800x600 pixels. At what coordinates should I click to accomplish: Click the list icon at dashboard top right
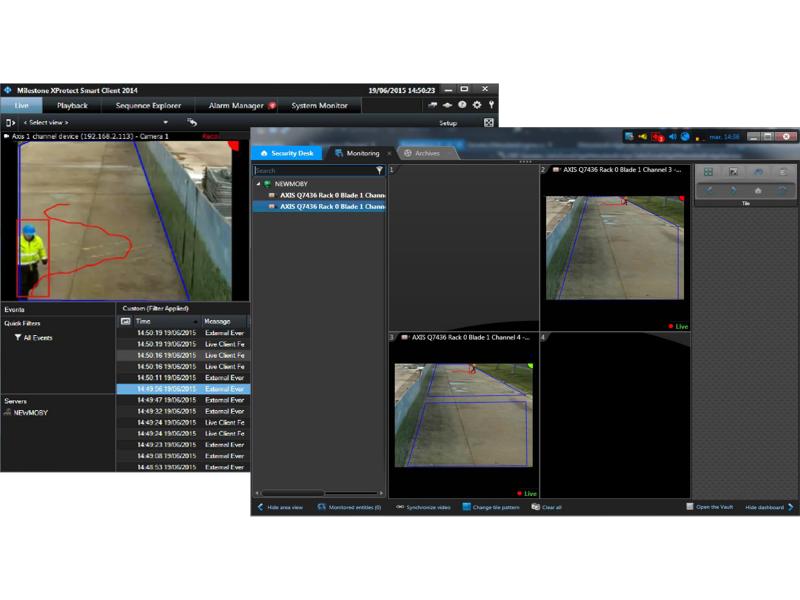click(783, 172)
